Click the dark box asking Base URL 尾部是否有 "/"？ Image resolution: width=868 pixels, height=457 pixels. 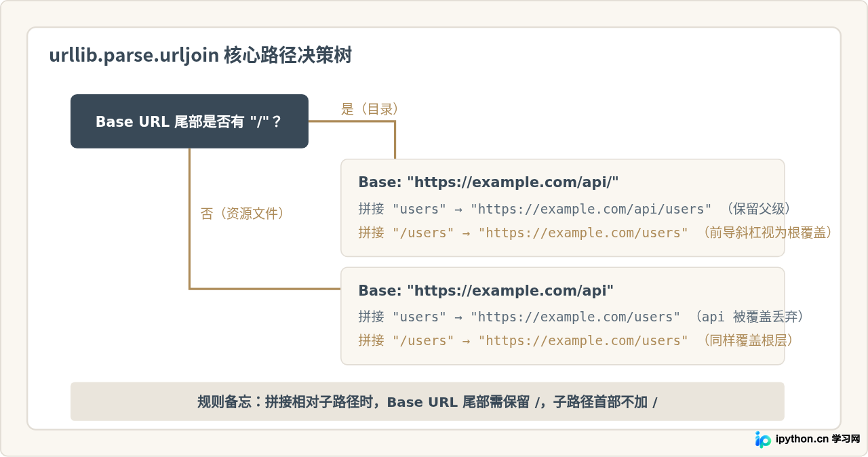click(189, 121)
